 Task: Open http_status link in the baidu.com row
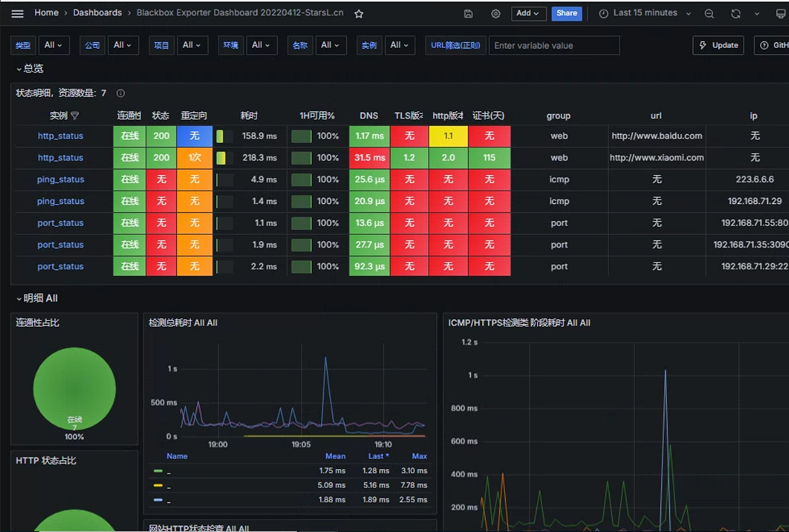tap(60, 136)
